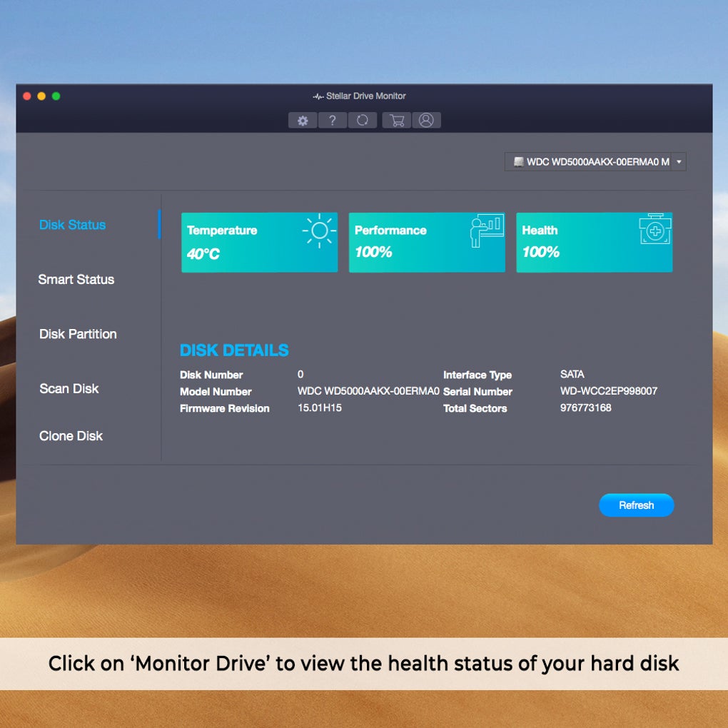The height and width of the screenshot is (728, 728).
Task: Maximize the window with green button
Action: point(56,96)
